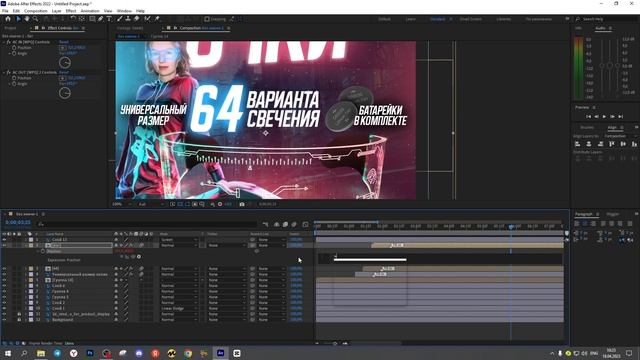
Task: Select the Learn workspace
Action: (411, 19)
